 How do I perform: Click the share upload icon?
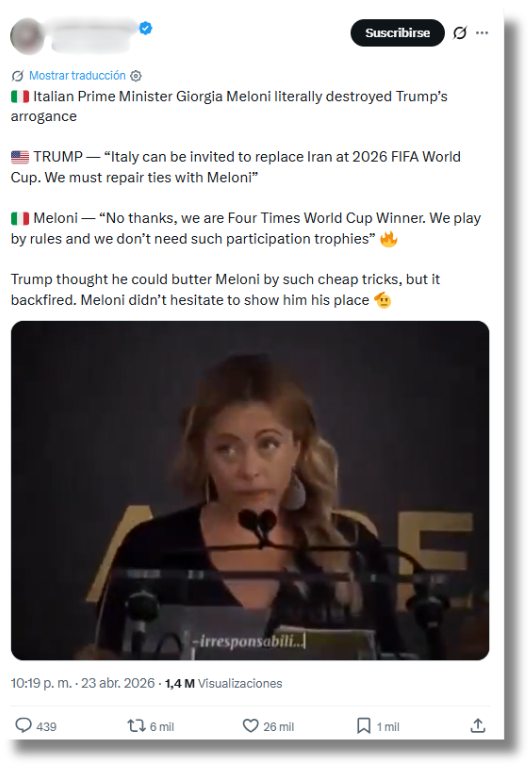(478, 726)
